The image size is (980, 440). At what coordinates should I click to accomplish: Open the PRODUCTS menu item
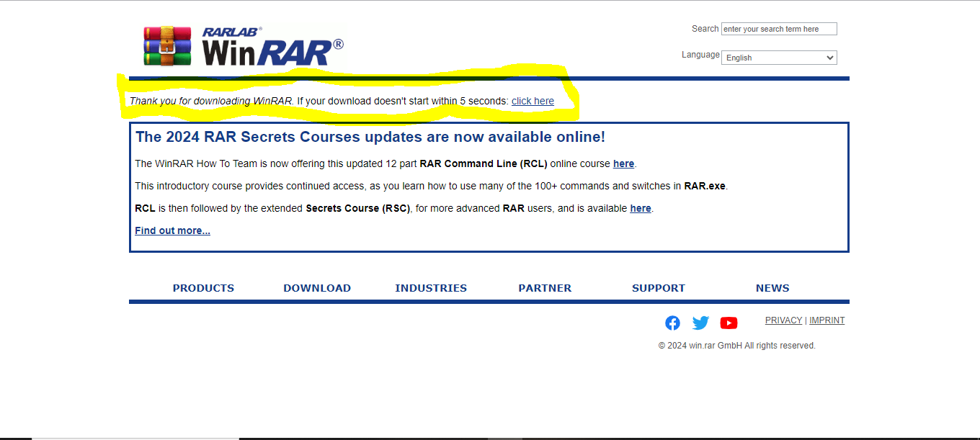[203, 288]
